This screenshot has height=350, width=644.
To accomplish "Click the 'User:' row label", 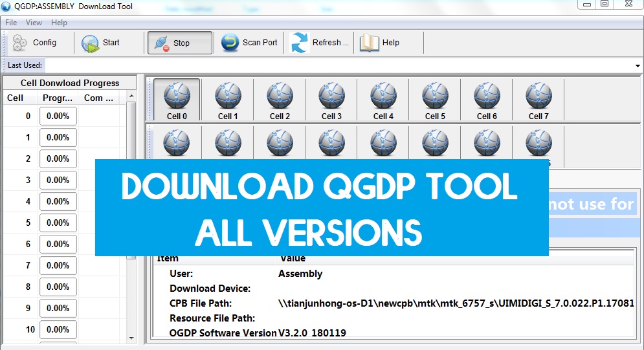I will tap(181, 274).
